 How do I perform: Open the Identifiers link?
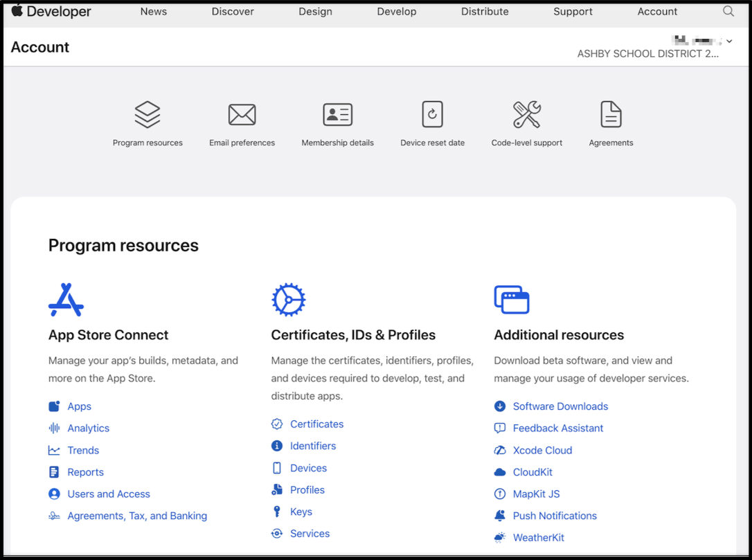click(313, 446)
